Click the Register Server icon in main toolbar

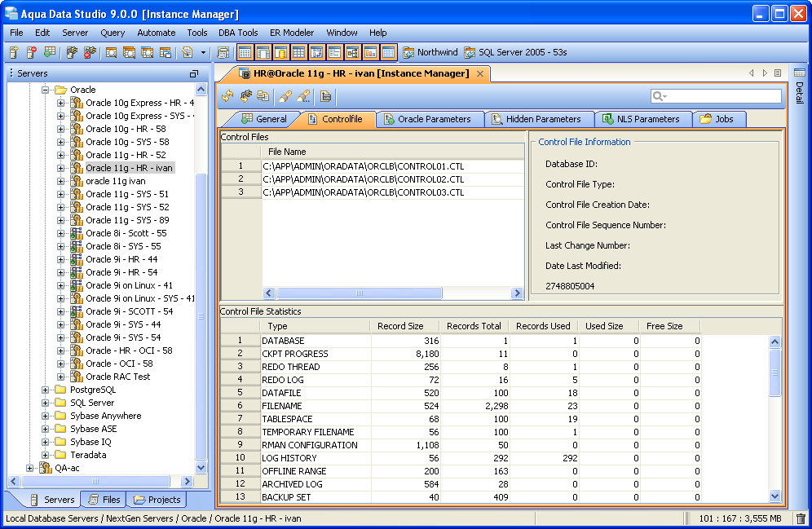coord(13,52)
